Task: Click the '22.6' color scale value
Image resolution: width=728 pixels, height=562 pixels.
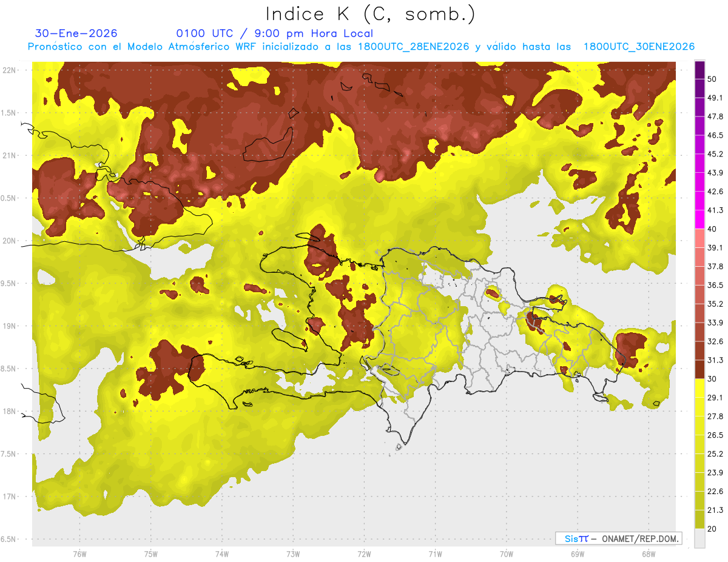Action: pos(715,492)
